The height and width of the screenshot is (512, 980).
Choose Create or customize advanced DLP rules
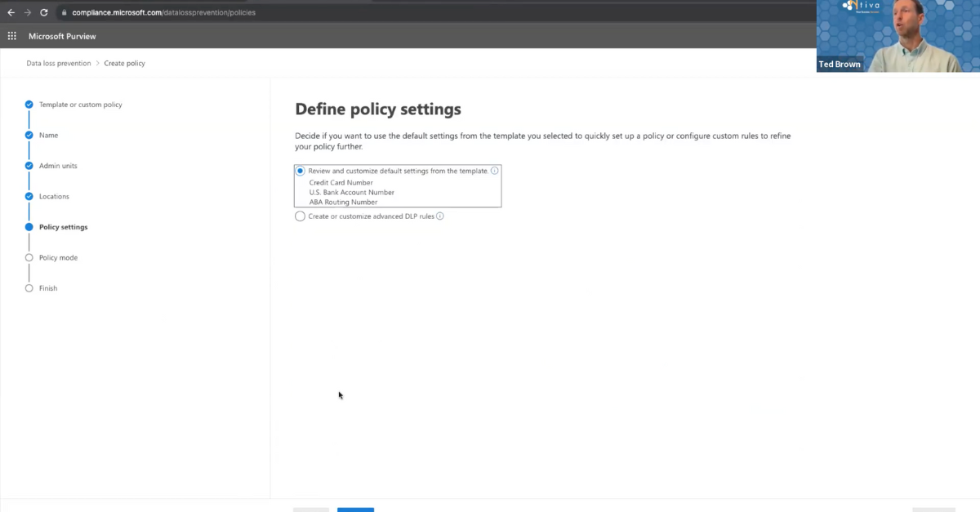pos(301,216)
